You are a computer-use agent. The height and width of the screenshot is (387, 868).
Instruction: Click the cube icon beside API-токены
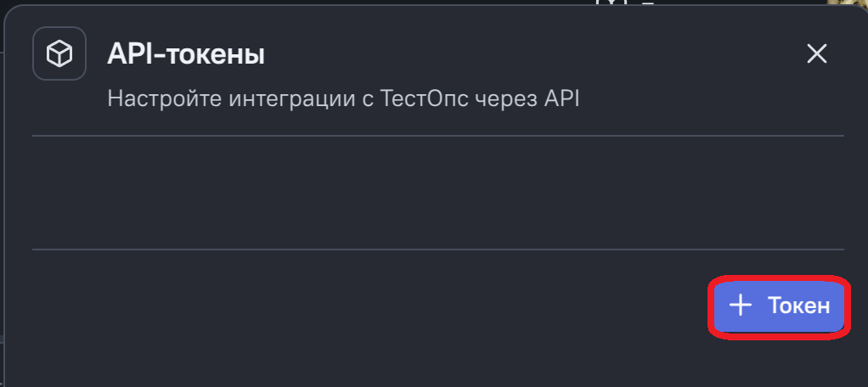click(59, 54)
